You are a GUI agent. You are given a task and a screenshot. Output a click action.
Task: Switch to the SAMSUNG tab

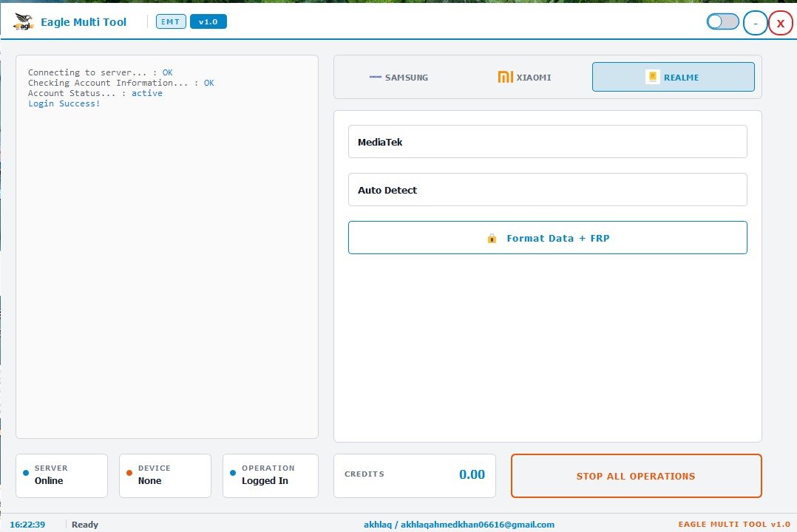pyautogui.click(x=399, y=78)
